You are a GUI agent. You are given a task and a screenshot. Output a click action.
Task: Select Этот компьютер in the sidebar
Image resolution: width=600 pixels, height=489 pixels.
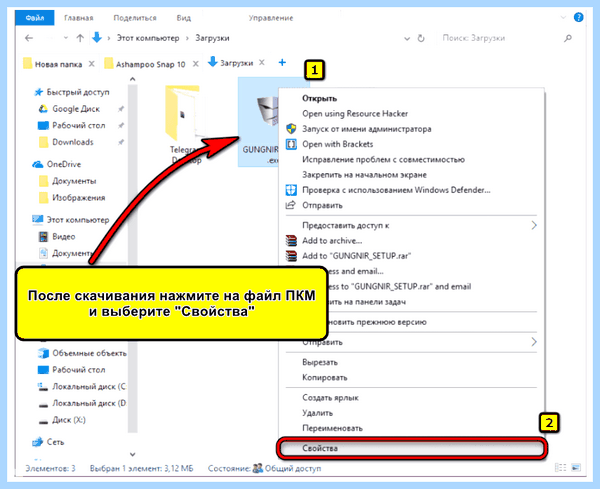click(71, 220)
